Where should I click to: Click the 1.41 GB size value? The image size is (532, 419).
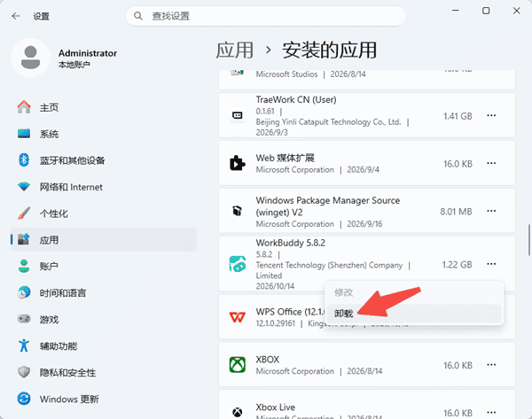pos(458,116)
